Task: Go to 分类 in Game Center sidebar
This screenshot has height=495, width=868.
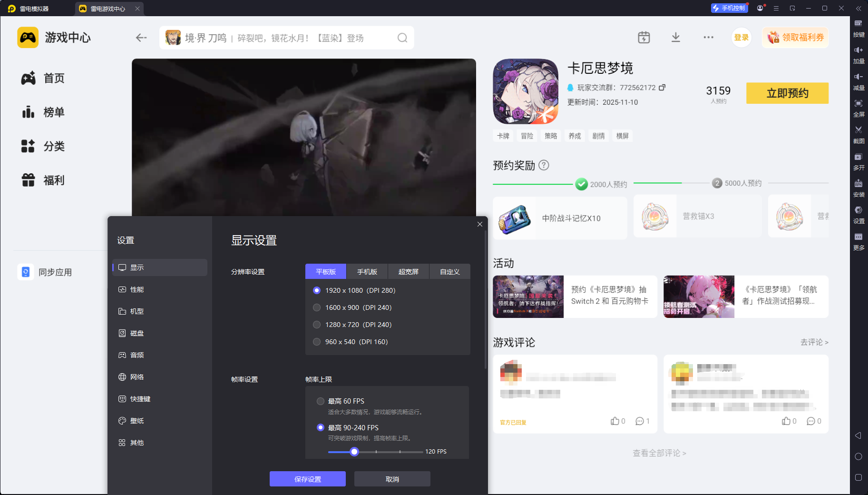Action: [43, 146]
